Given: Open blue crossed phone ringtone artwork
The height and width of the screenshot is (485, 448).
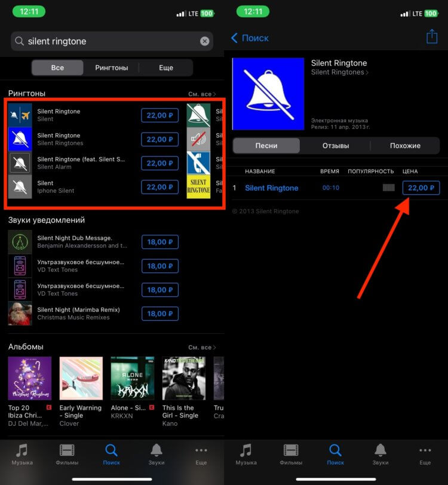Looking at the screenshot, I should [199, 163].
